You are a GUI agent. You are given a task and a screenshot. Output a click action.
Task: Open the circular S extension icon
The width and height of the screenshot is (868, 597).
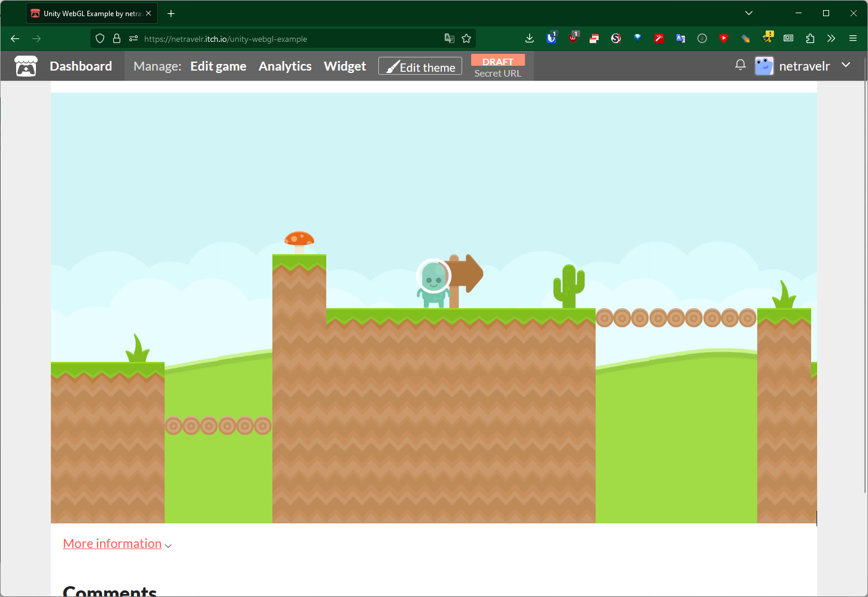pyautogui.click(x=616, y=39)
